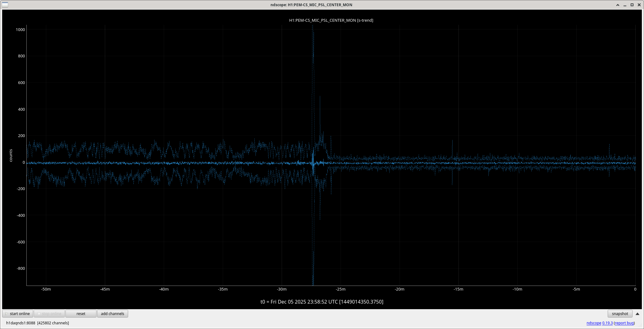The image size is (644, 329).
Task: Open the add channels dialog
Action: [112, 313]
